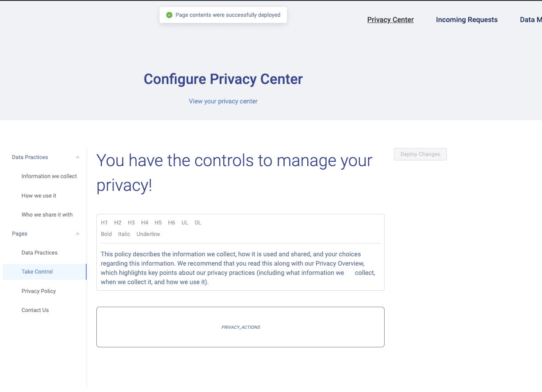This screenshot has width=542, height=392.
Task: Collapse the Pages section chevron
Action: tap(78, 234)
